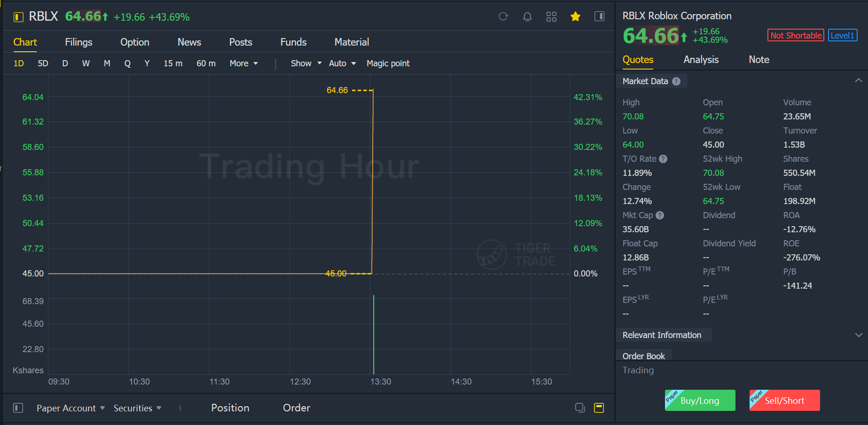Open the Filings tab

click(78, 42)
